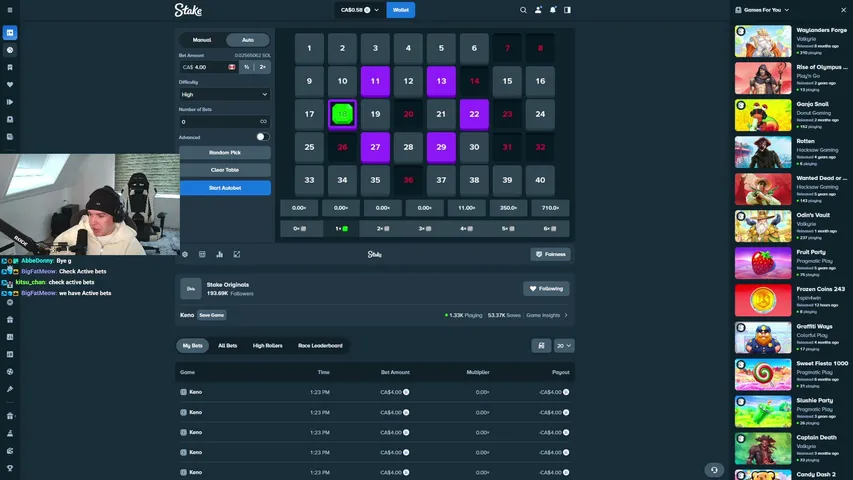Click the Following heart button

[x=546, y=288]
